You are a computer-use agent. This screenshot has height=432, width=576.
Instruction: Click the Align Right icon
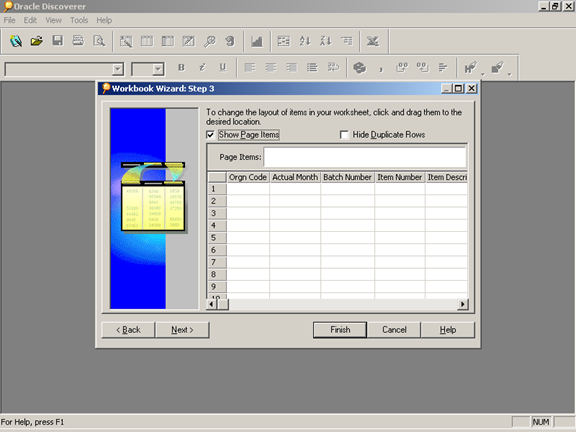pos(292,68)
